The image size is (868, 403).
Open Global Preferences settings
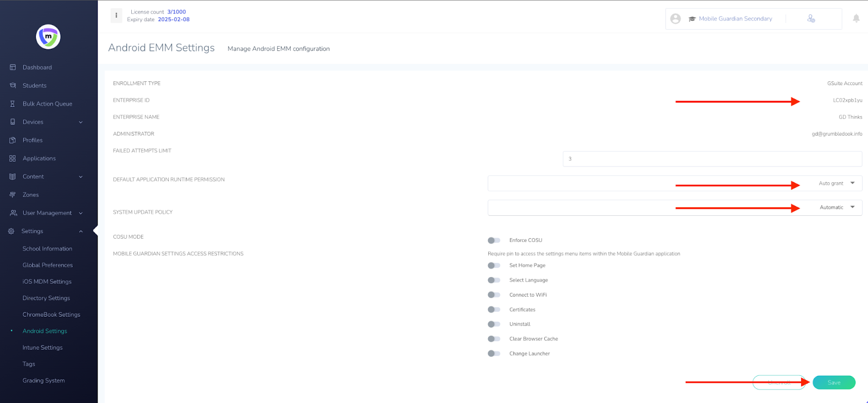coord(48,265)
